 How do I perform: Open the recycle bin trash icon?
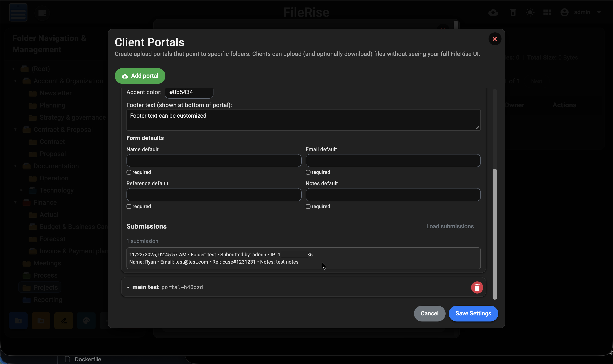pos(513,12)
